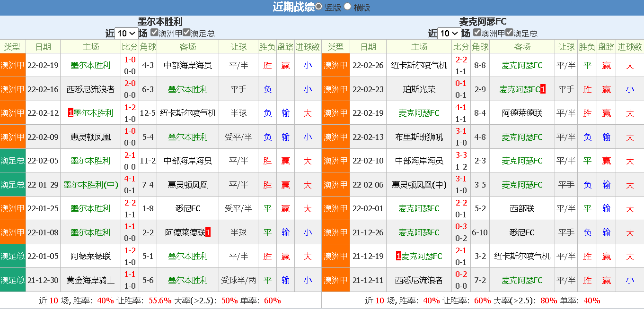
Task: Click 让球 header in right table
Action: 566,47
